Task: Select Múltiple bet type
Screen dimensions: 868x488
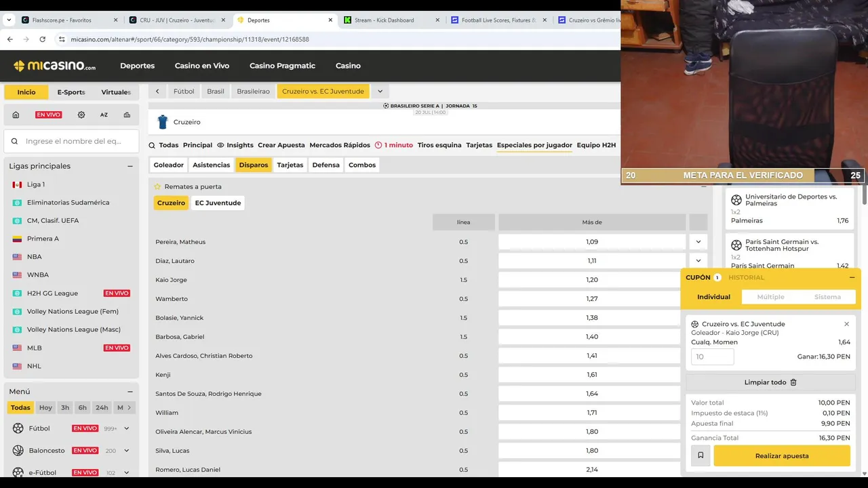Action: point(770,297)
